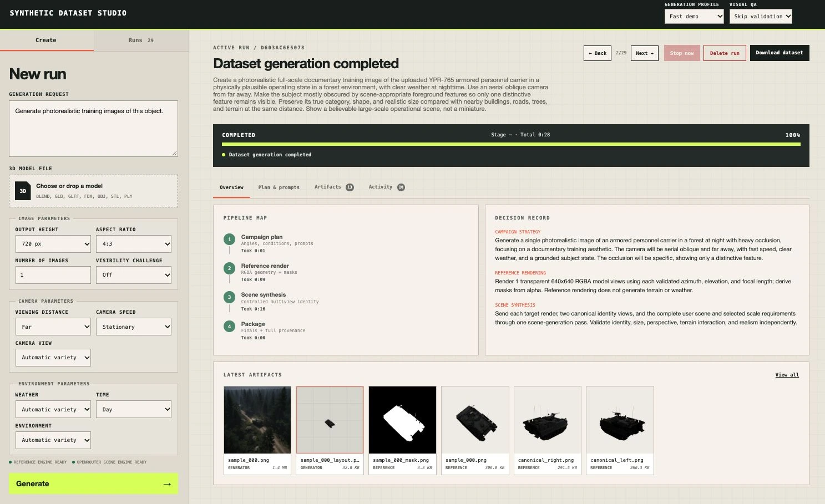Click the Delete run button

click(x=725, y=53)
